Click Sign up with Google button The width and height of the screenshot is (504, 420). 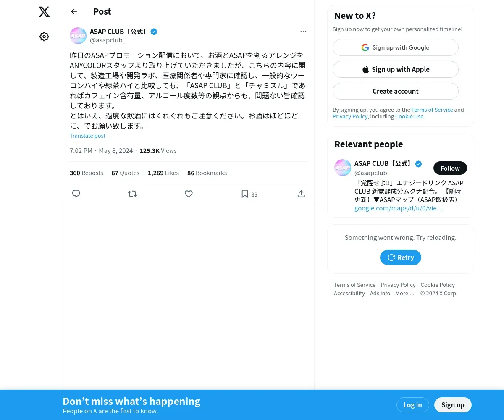point(396,47)
